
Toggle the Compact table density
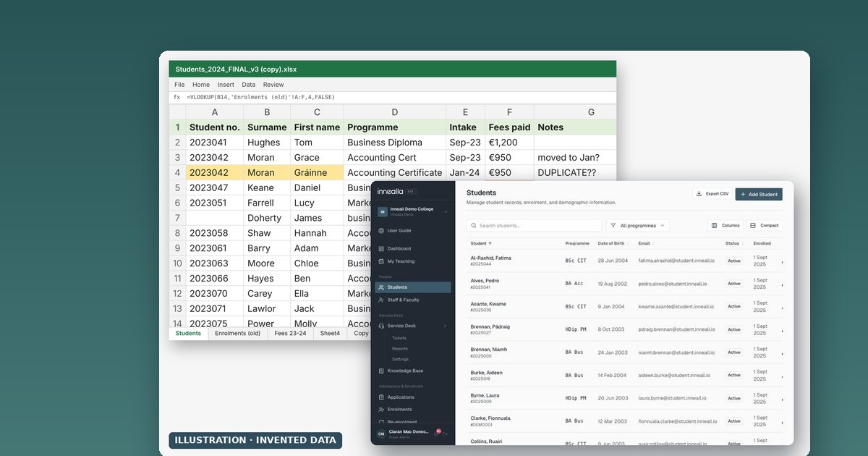click(x=765, y=226)
